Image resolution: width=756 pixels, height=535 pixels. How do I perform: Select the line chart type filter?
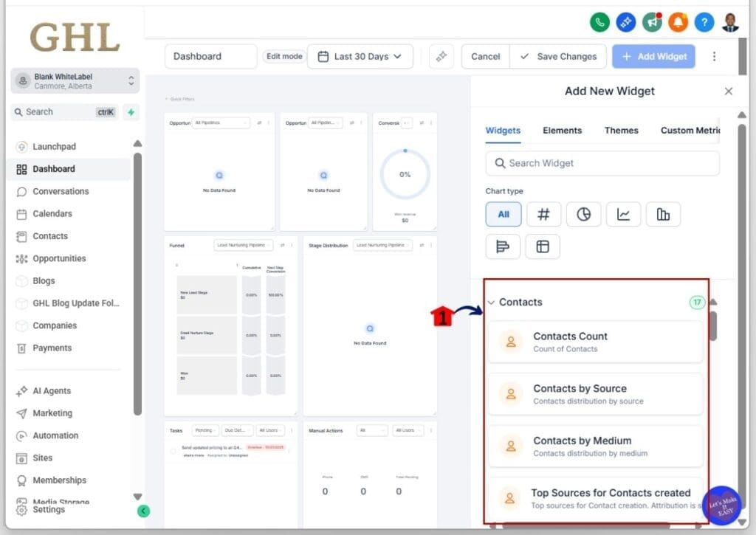(623, 214)
